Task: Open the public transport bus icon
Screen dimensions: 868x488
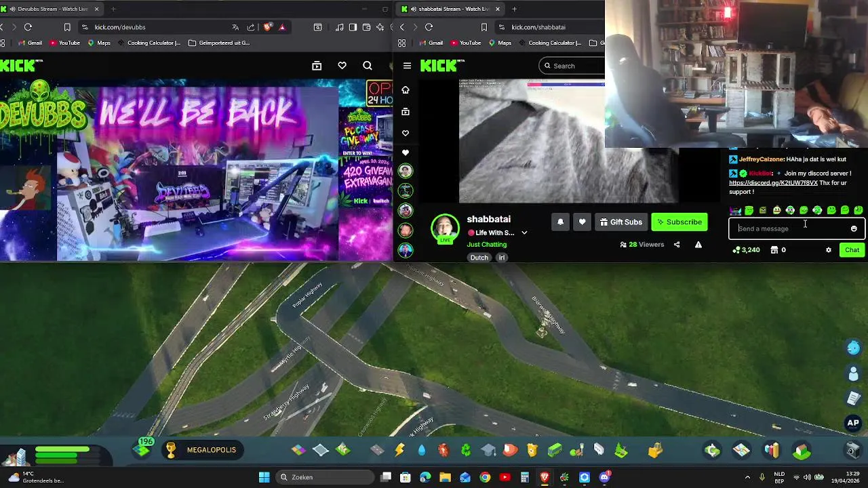Action: pyautogui.click(x=555, y=450)
